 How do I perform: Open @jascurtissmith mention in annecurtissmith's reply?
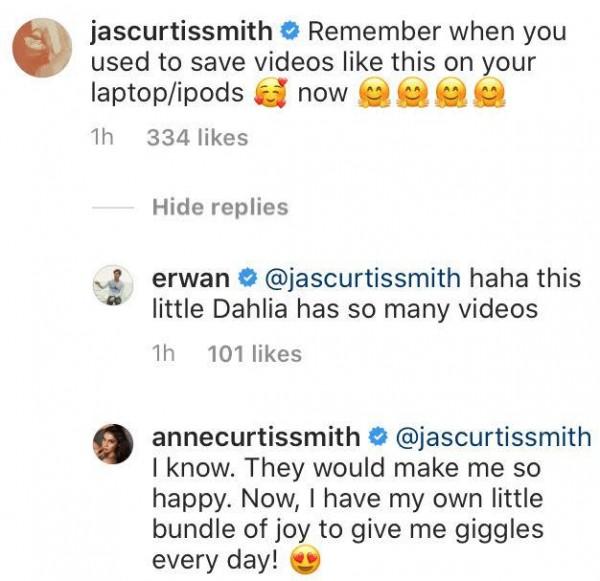tap(494, 438)
